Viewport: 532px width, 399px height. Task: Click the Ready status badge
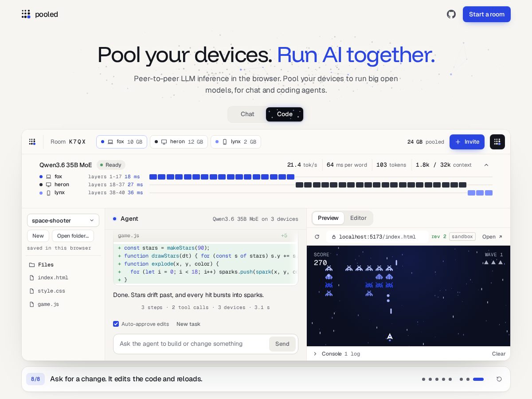point(111,165)
